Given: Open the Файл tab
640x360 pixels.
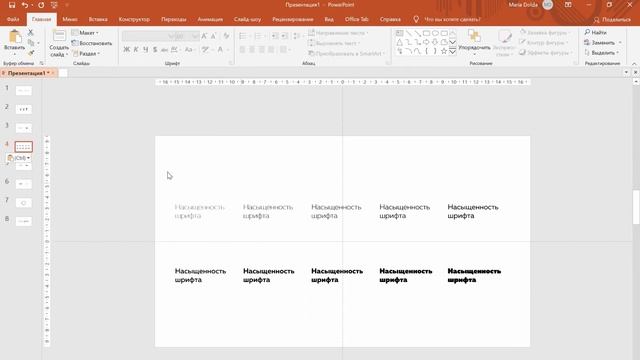Looking at the screenshot, I should click(13, 19).
